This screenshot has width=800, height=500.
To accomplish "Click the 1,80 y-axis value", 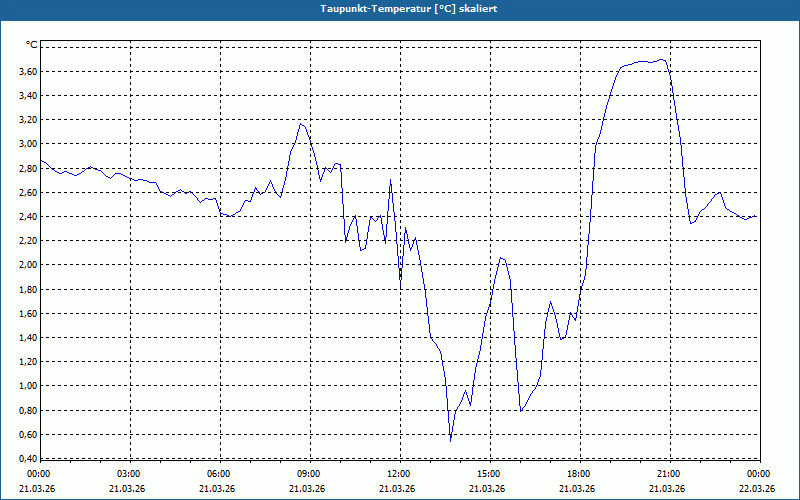I will [x=28, y=289].
